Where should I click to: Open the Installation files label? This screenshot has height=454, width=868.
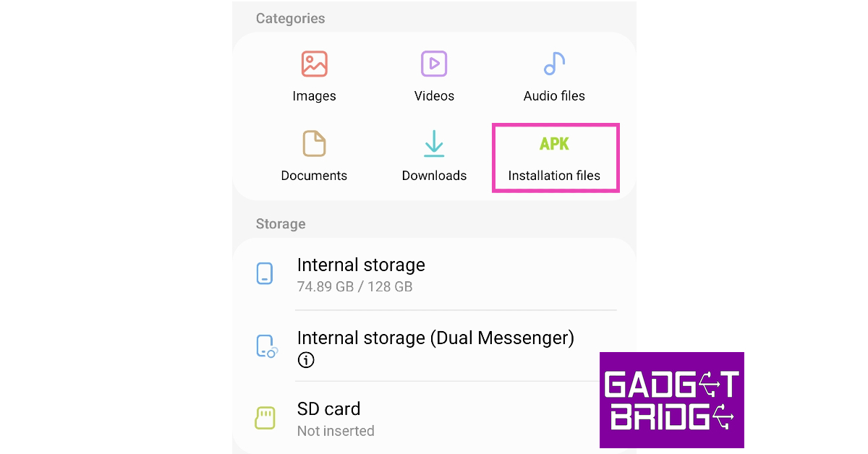click(554, 176)
